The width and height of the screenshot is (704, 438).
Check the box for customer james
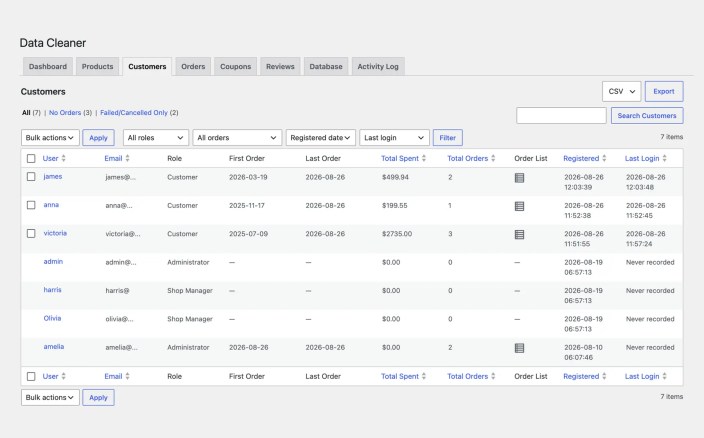click(x=31, y=177)
